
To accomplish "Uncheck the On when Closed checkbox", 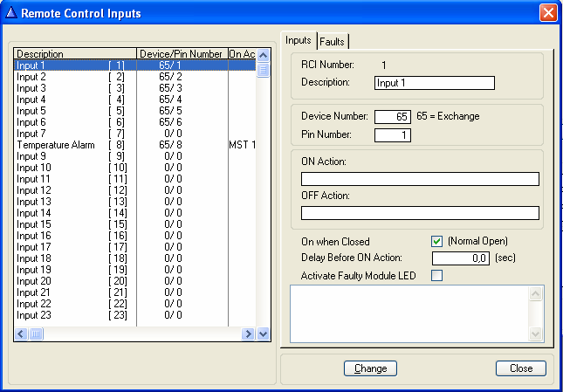I will [437, 242].
